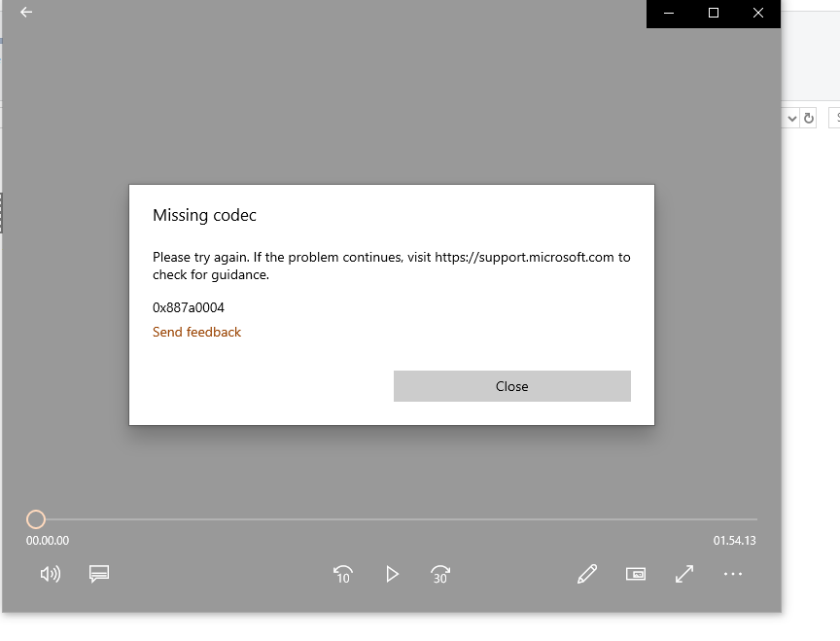Viewport: 840px width, 641px height.
Task: Click the total duration 01.54.13
Action: 734,540
